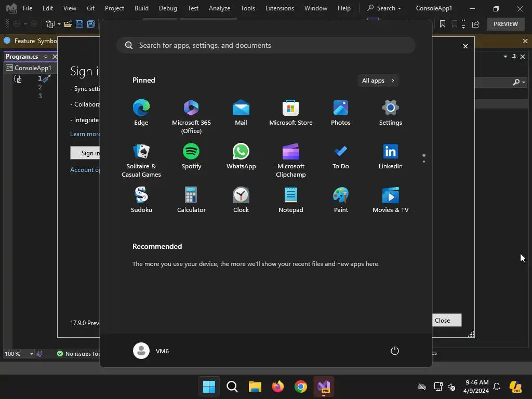
Task: Open taskbar Search
Action: [x=232, y=387]
